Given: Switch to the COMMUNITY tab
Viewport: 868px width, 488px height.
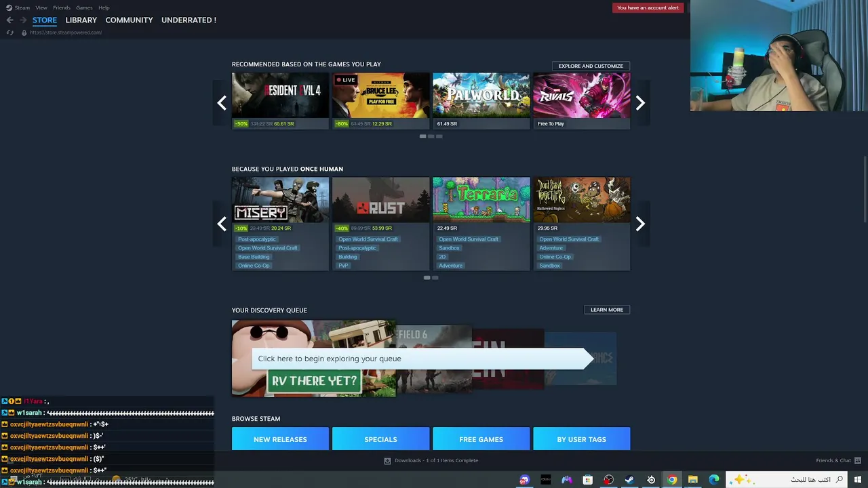Looking at the screenshot, I should (129, 20).
